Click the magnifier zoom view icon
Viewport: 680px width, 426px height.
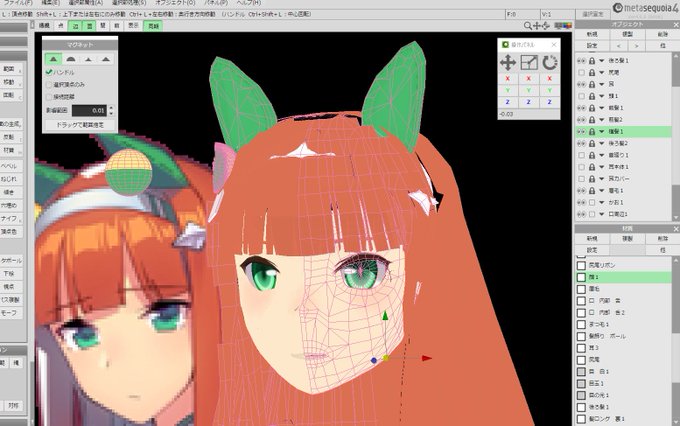[527, 26]
